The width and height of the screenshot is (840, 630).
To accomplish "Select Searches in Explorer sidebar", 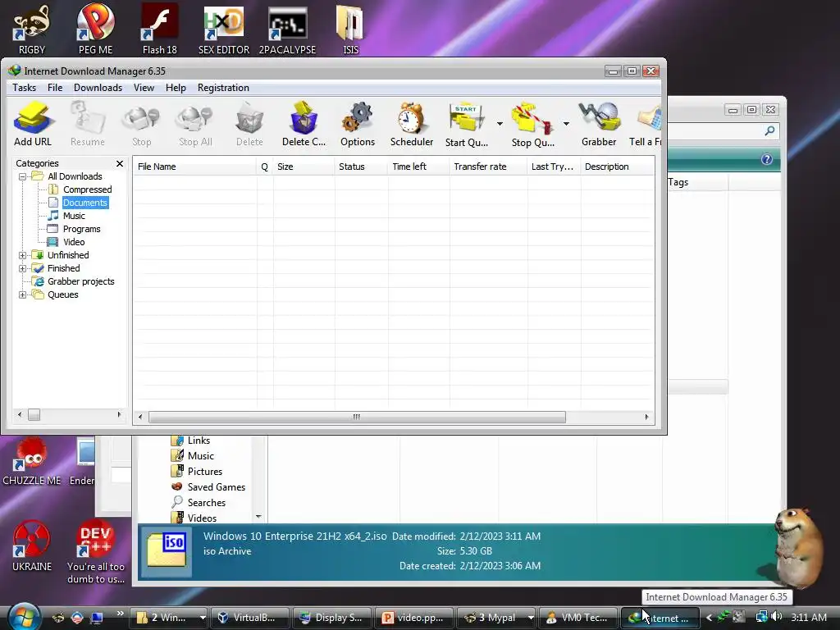I will tap(206, 503).
